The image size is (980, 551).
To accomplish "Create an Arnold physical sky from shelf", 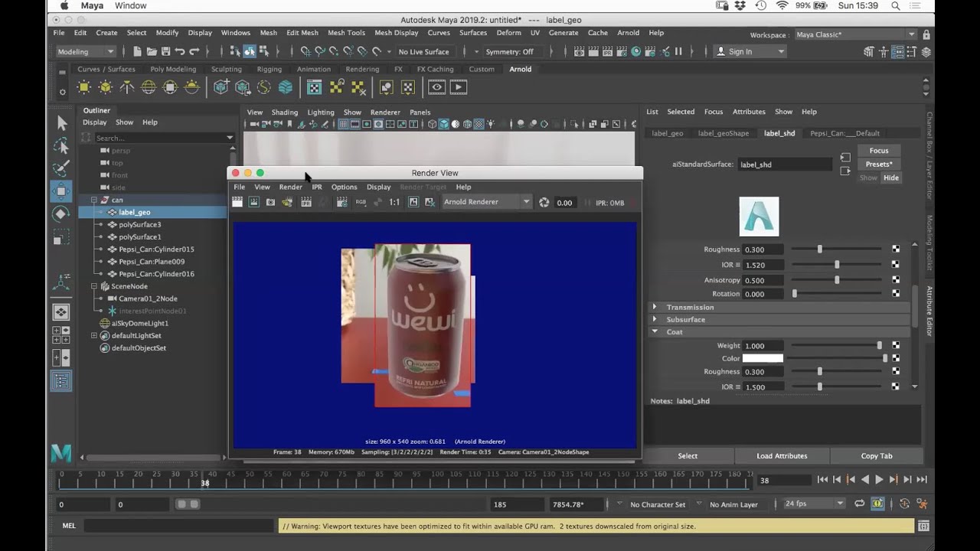I will pos(191,87).
